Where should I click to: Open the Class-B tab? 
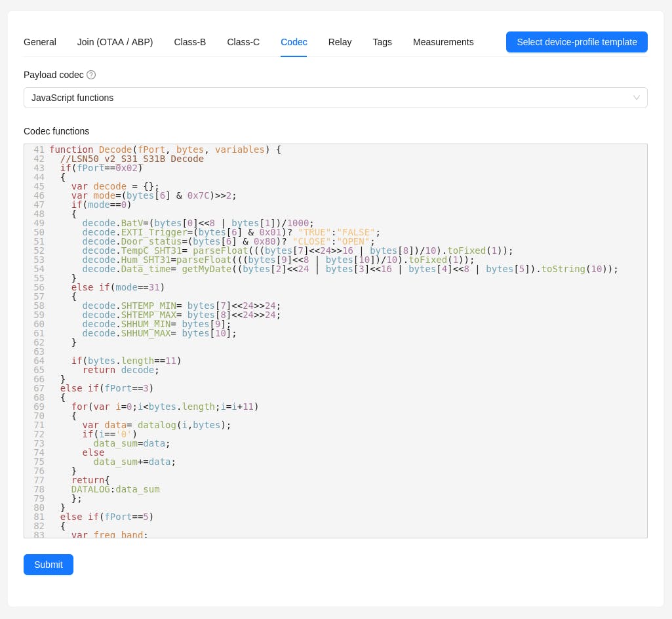tap(190, 42)
